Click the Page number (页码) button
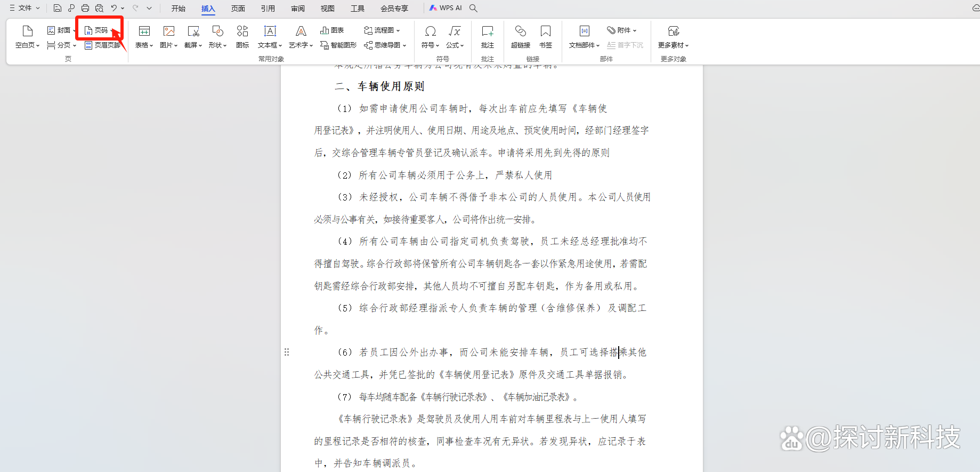 coord(99,30)
